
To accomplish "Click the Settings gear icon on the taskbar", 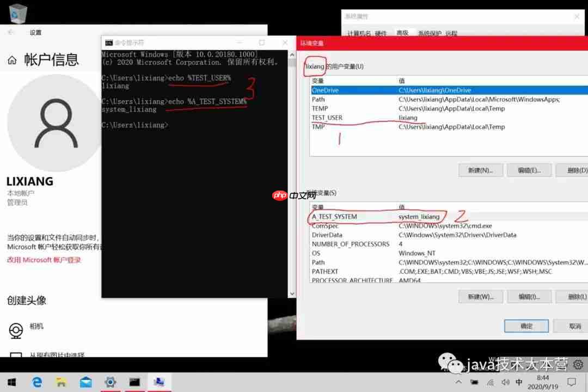I will tap(110, 382).
